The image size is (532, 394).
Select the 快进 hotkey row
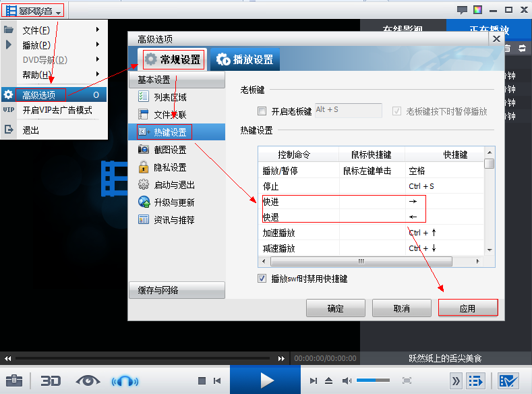click(x=371, y=202)
